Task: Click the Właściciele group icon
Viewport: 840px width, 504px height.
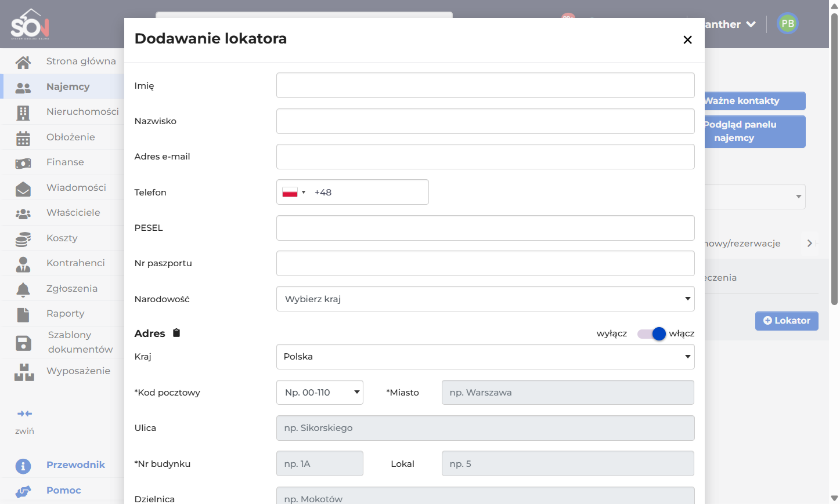Action: tap(23, 214)
